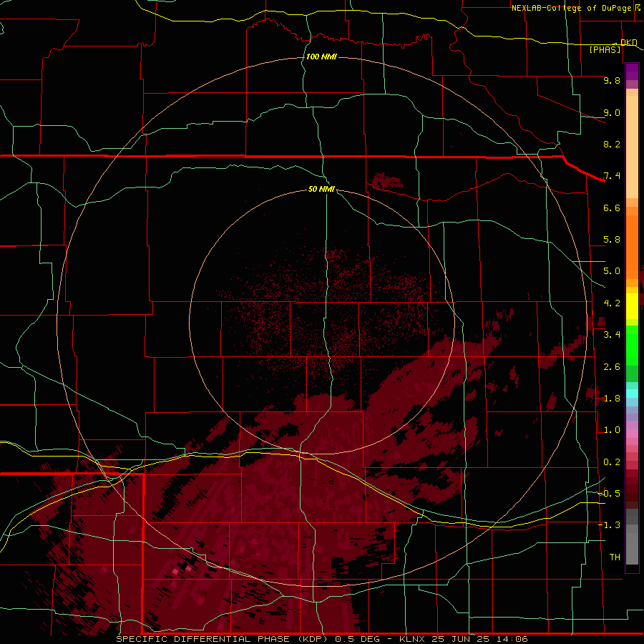Click the NEXLAB-College of DuPage credit text

click(x=571, y=8)
